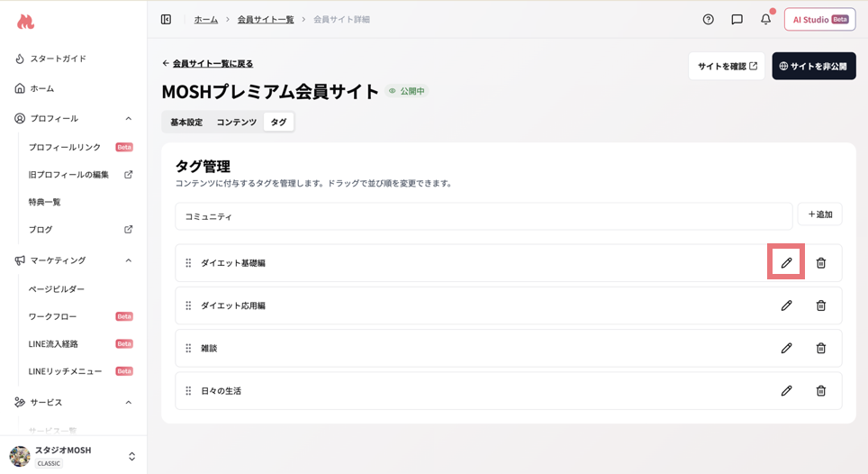The width and height of the screenshot is (868, 474).
Task: Click the tag name input field
Action: (484, 216)
